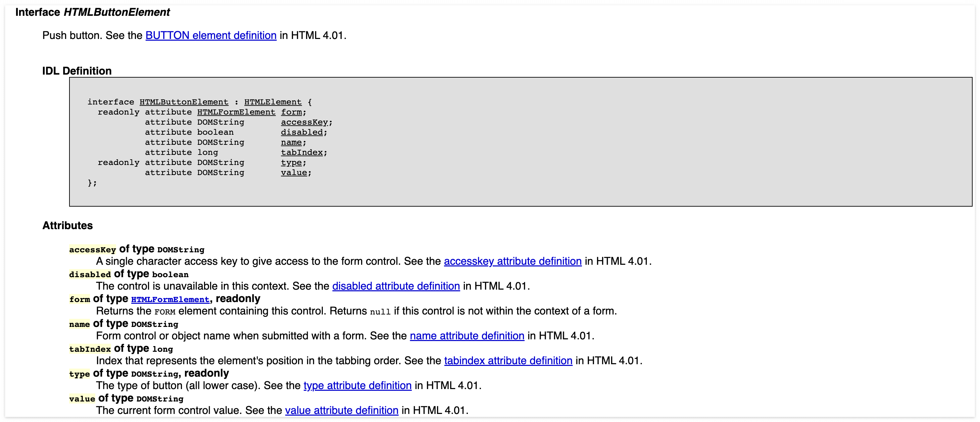
Task: Open the BUTTON element definition link
Action: click(211, 35)
